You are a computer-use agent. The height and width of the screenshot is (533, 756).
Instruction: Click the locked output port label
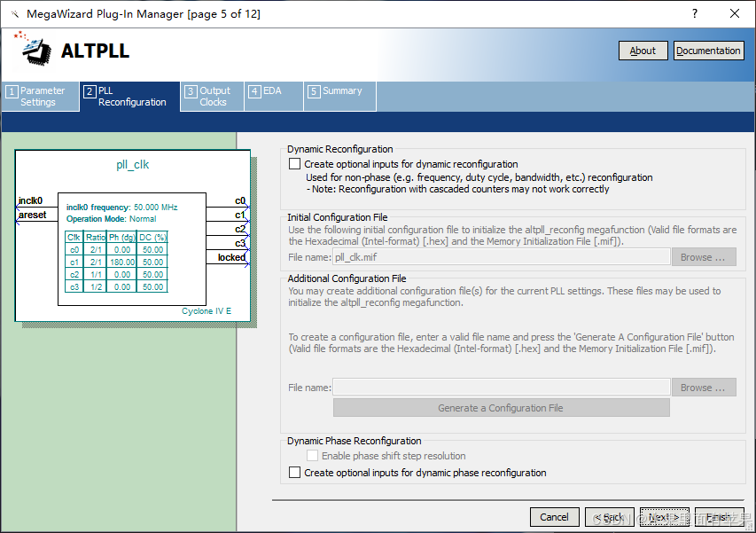pyautogui.click(x=231, y=257)
